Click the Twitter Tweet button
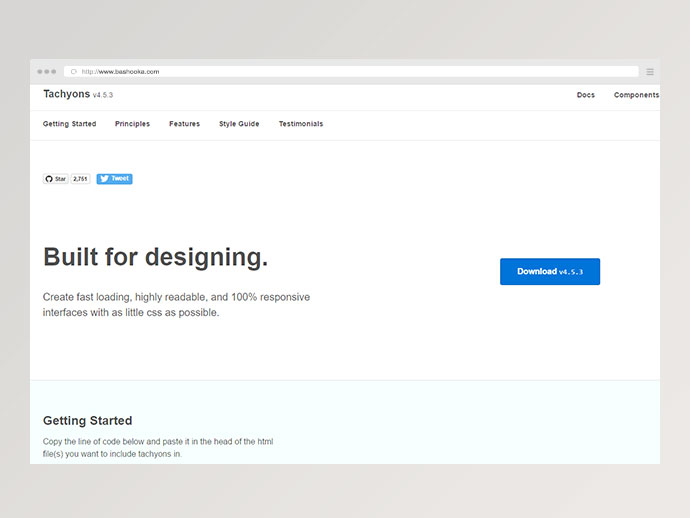 tap(114, 179)
